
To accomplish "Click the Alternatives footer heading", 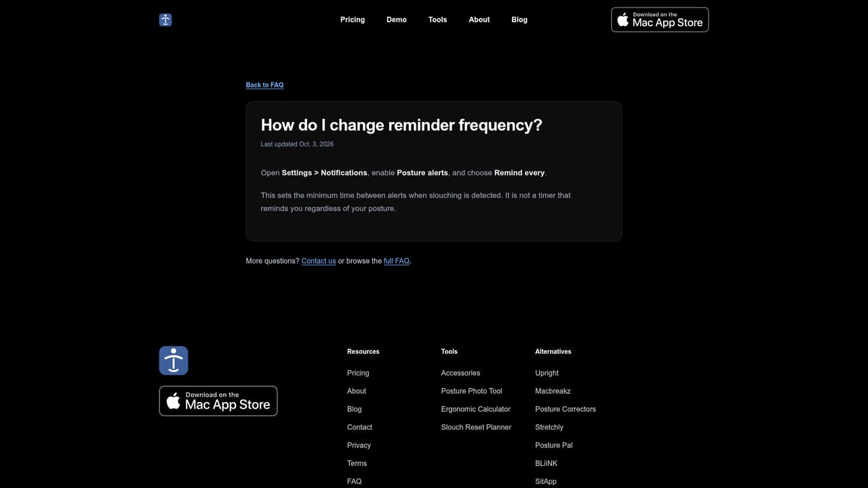I will [553, 352].
